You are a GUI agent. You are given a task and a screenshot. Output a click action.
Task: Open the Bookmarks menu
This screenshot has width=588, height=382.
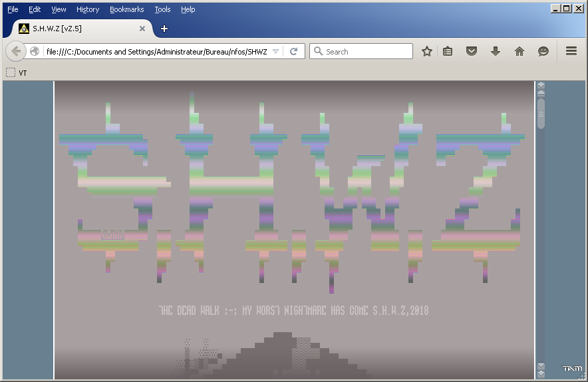click(126, 9)
